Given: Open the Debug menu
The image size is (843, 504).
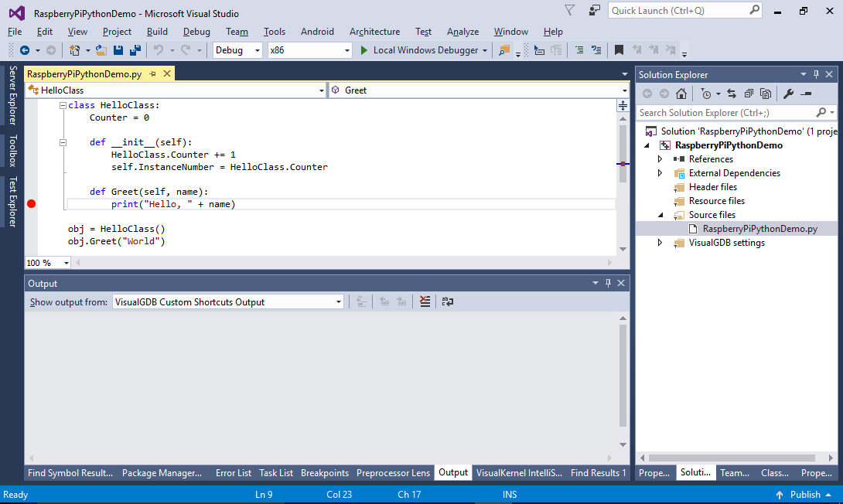Looking at the screenshot, I should pyautogui.click(x=196, y=32).
